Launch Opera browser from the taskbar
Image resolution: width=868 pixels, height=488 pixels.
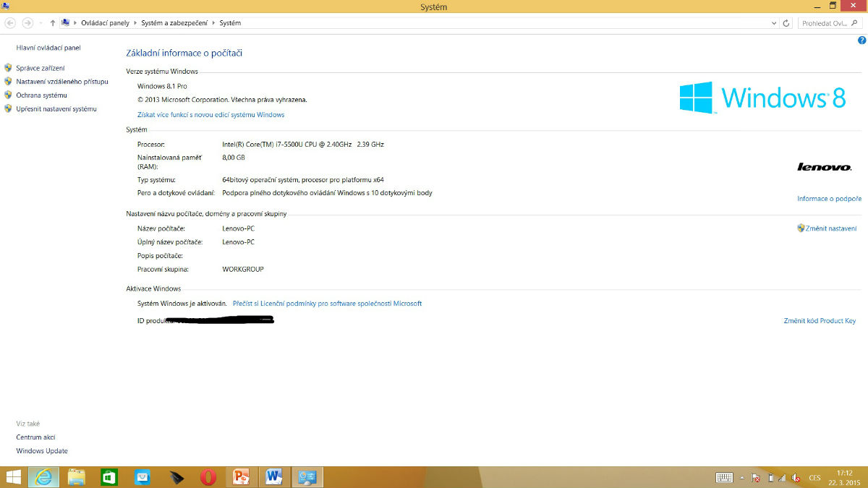208,476
